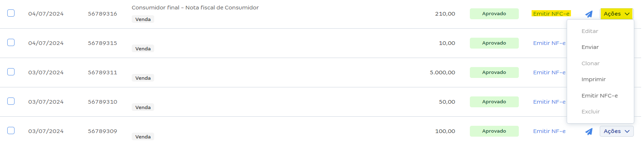Viewport: 644px width, 141px height.
Task: Check the row for order 56789311
Action: (x=11, y=72)
